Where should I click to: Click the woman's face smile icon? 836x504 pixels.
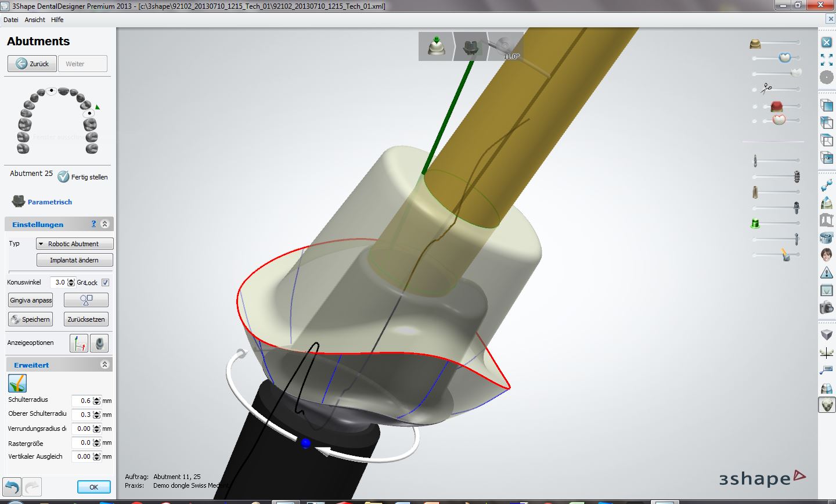tap(827, 255)
